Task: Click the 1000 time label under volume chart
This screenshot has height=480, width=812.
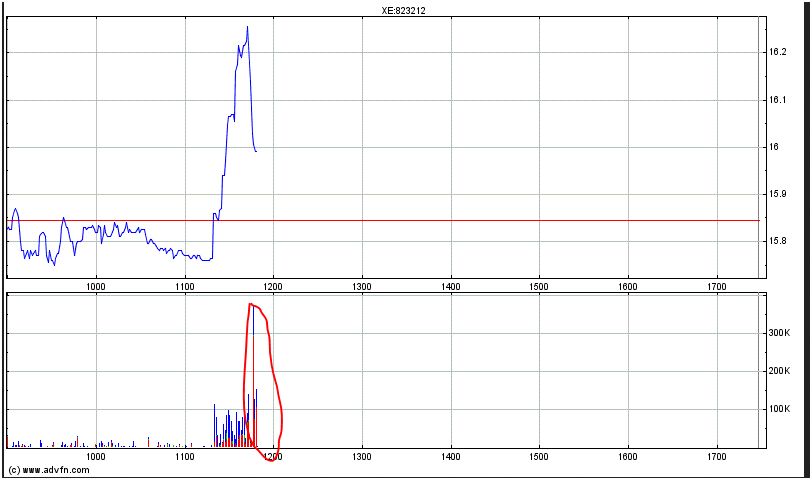Action: click(x=96, y=456)
